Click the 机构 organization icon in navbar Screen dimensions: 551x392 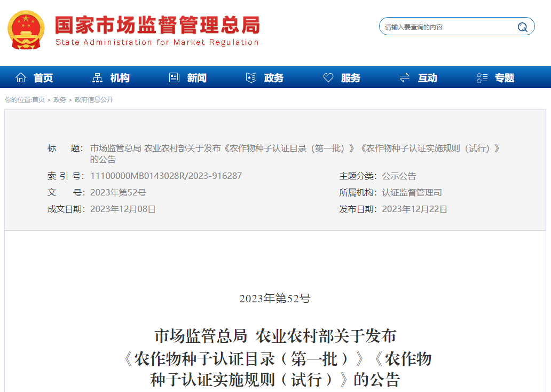(x=97, y=77)
